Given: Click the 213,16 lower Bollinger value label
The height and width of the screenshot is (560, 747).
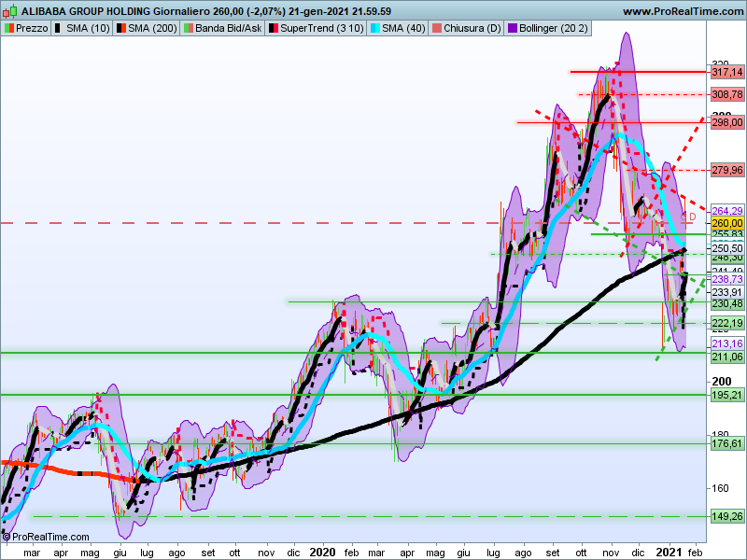Looking at the screenshot, I should coord(727,343).
